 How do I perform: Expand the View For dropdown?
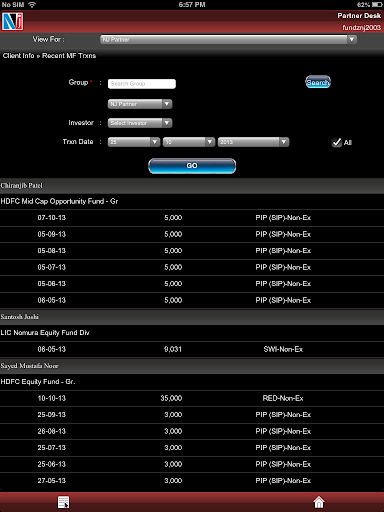[x=228, y=39]
